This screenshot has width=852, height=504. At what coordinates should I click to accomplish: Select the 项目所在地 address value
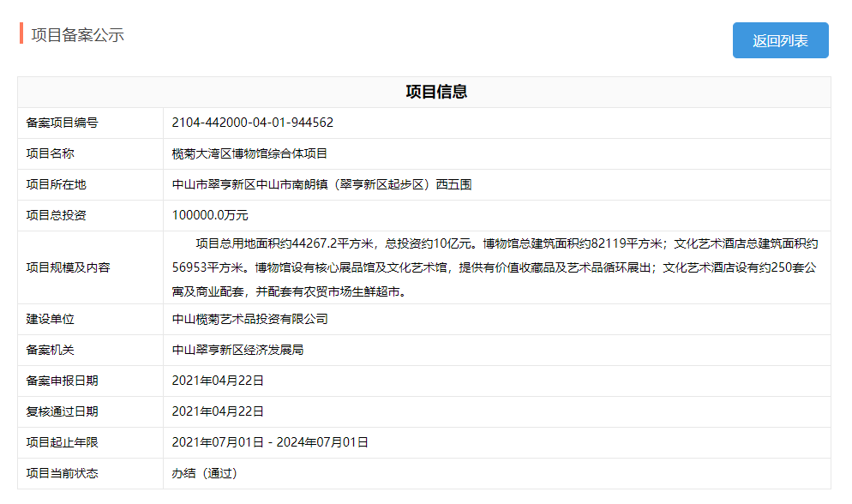(x=321, y=184)
